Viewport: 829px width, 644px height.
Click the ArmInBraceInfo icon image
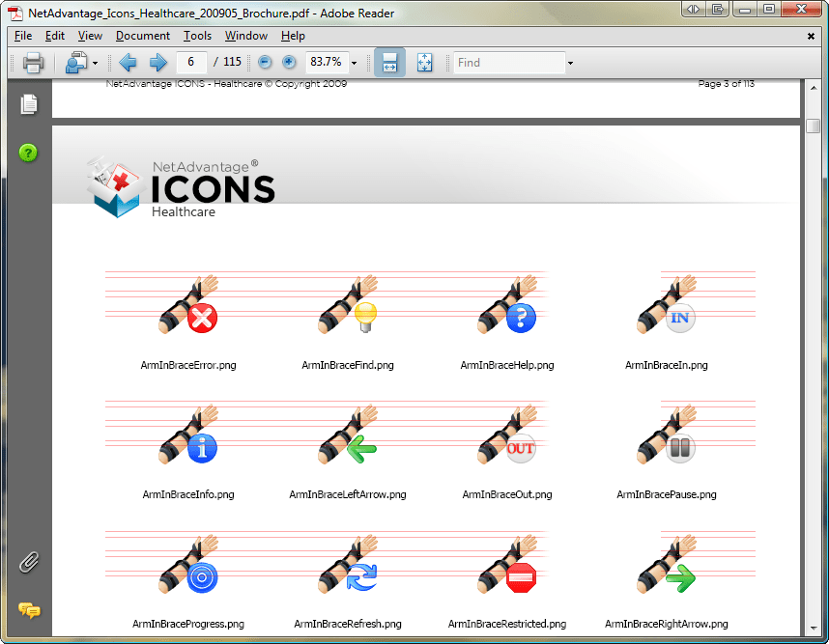pyautogui.click(x=188, y=434)
